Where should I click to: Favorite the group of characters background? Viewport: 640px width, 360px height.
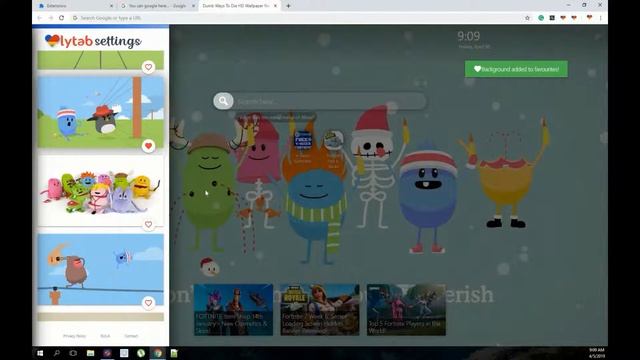pos(149,224)
